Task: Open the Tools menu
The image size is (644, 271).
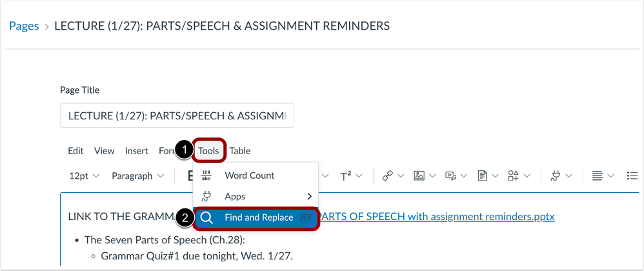Action: 208,151
